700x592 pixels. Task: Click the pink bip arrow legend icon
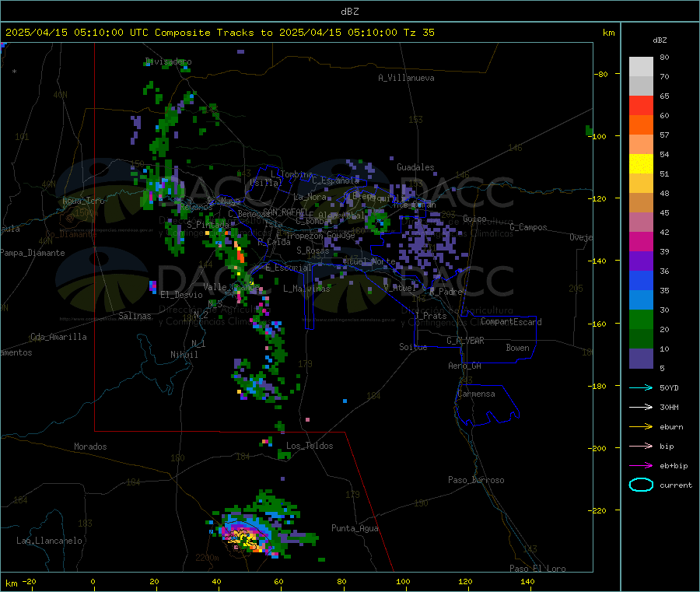(641, 446)
